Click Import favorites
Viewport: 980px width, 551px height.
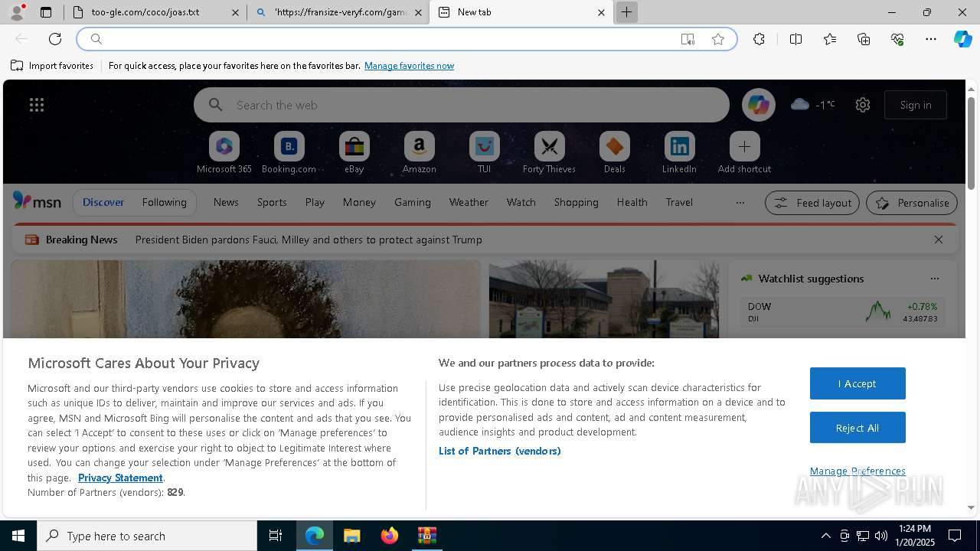[52, 66]
